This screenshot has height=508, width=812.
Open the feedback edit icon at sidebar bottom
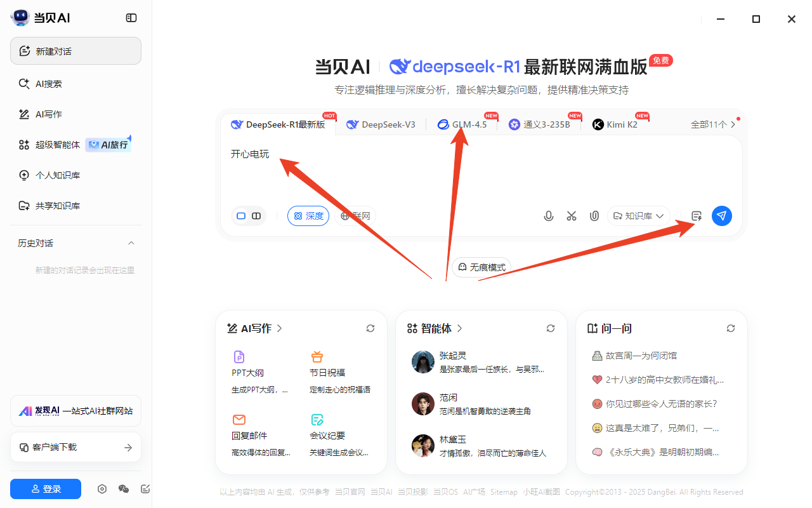click(x=145, y=489)
